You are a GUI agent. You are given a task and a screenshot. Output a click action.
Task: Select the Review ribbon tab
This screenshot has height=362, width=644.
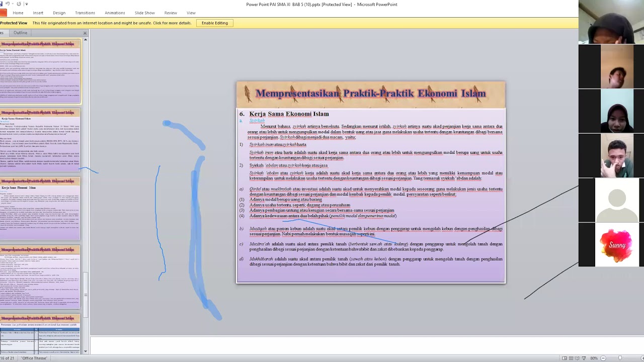(171, 13)
